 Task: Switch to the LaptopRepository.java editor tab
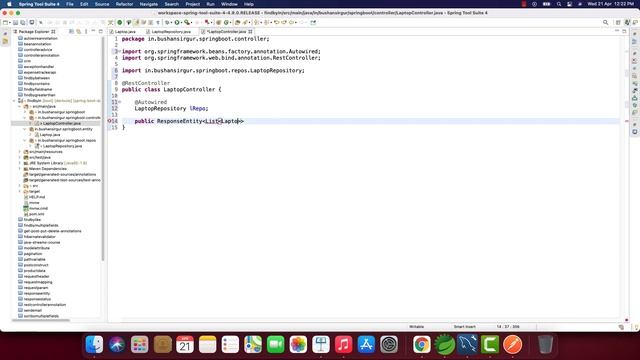171,31
